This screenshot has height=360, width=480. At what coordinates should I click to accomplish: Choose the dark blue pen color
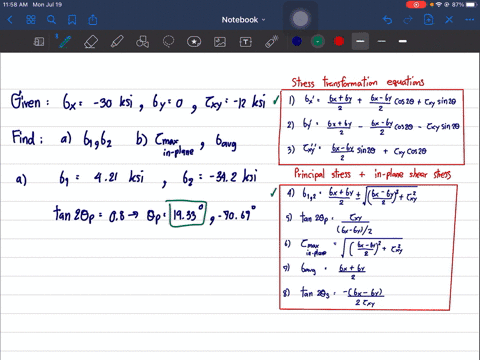297,41
